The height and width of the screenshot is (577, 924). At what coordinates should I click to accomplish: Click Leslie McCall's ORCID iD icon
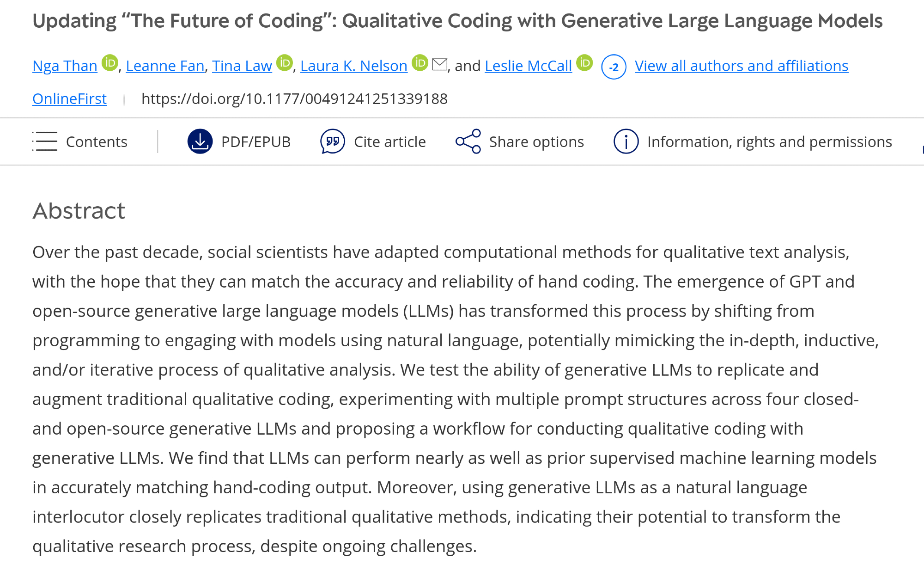pyautogui.click(x=584, y=63)
